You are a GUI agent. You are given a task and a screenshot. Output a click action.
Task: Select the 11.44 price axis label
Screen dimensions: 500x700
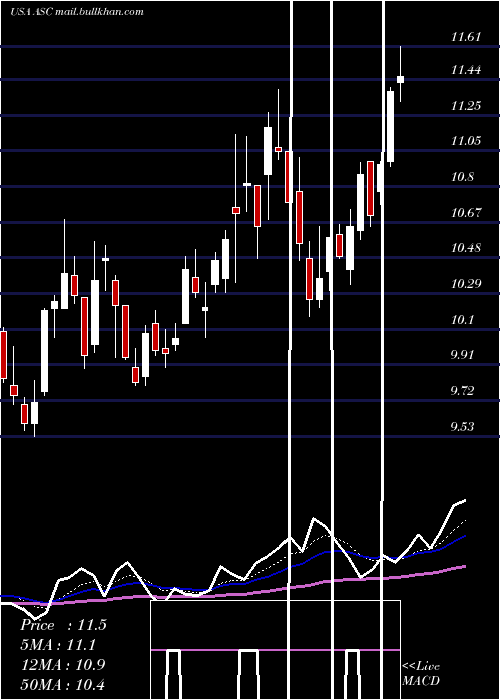point(466,70)
